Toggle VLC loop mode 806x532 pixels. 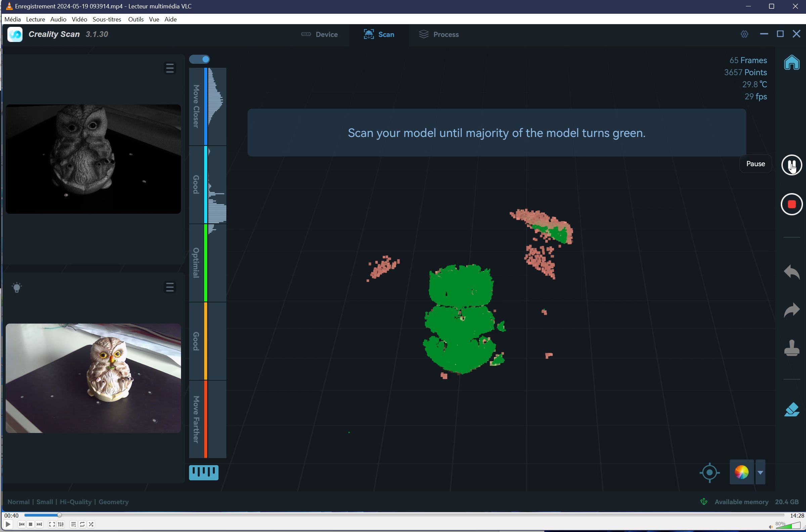pyautogui.click(x=82, y=524)
